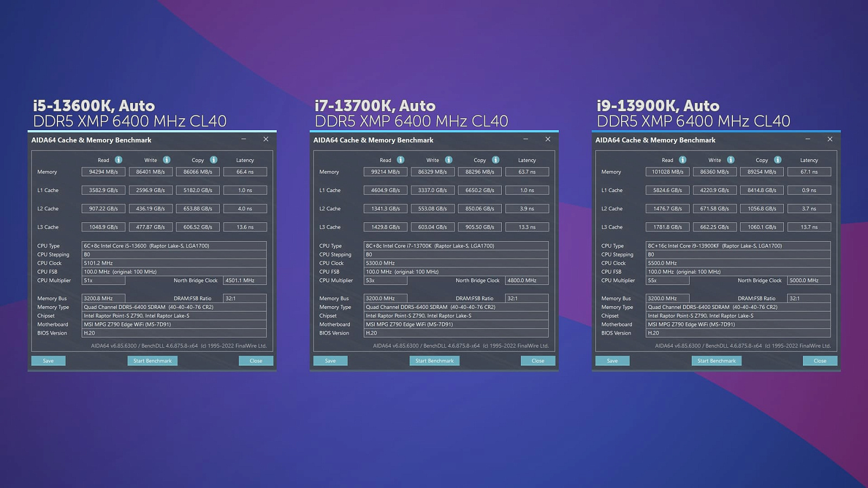This screenshot has width=868, height=488.
Task: Click Write info icon in i7-13700K window
Action: pyautogui.click(x=449, y=160)
